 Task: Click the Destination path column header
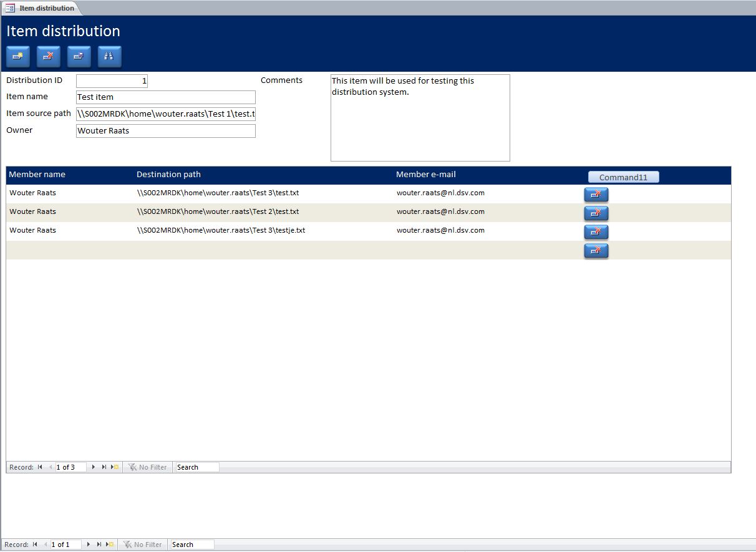[168, 175]
